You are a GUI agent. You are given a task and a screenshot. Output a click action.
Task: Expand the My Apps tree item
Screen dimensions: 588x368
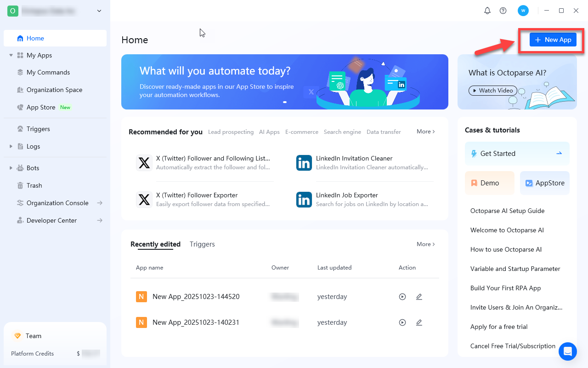coord(11,55)
